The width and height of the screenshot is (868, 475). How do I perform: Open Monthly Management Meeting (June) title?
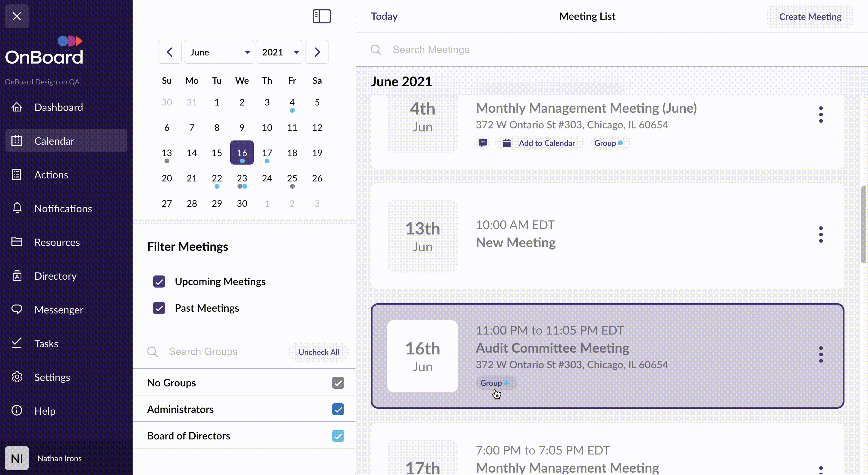pyautogui.click(x=586, y=108)
